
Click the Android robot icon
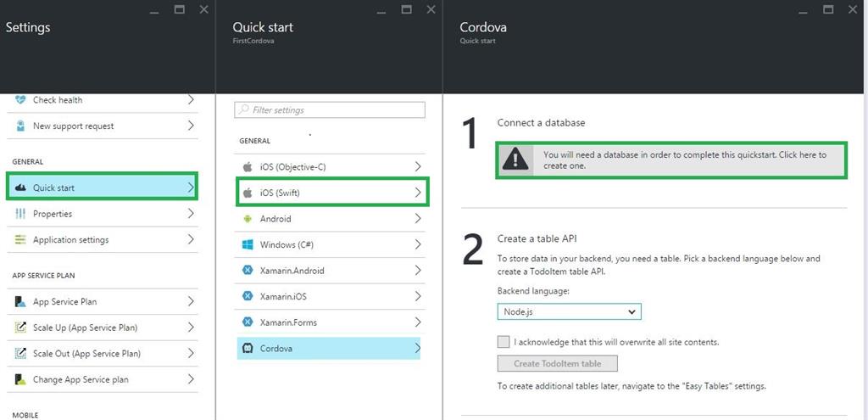coord(248,219)
